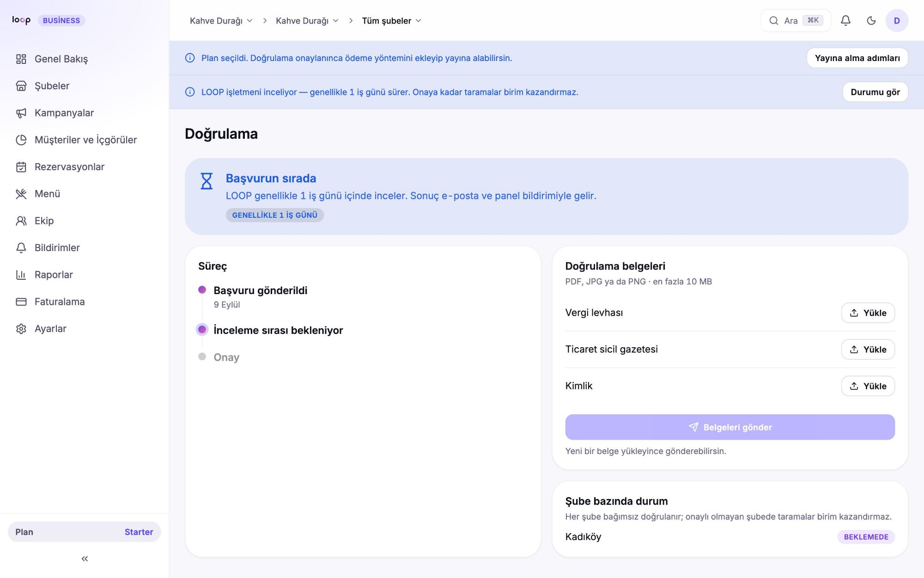This screenshot has width=924, height=578.
Task: Click upload icon for Kimlik
Action: [854, 386]
